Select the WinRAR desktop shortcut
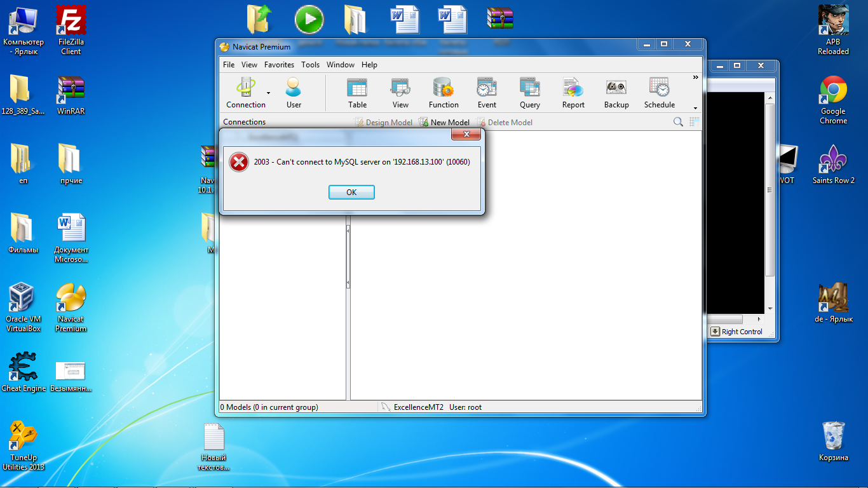Screen dimensions: 868x488 tap(71, 95)
